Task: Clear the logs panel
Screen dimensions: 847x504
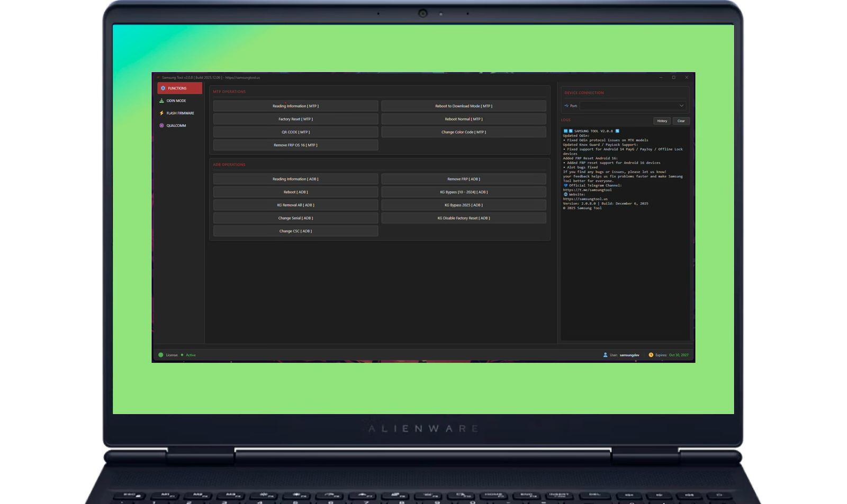Action: [x=681, y=121]
